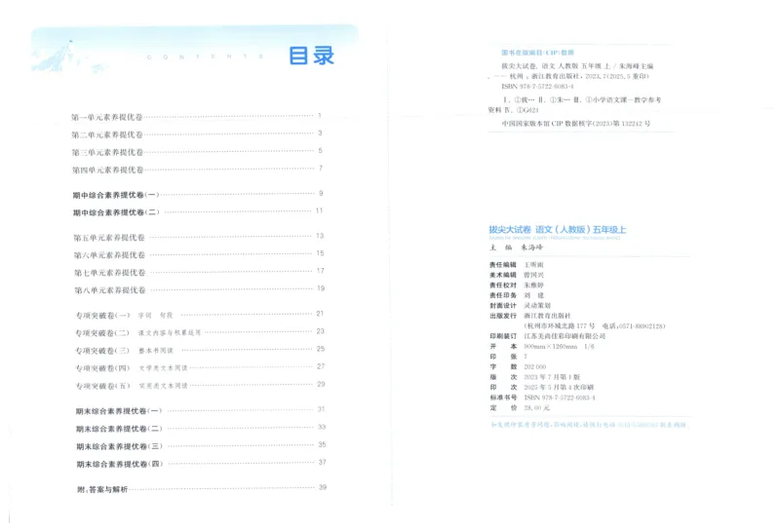Image resolution: width=780 pixels, height=532 pixels.
Task: Click the '开本 900mm×1260mm' row
Action: tap(542, 347)
